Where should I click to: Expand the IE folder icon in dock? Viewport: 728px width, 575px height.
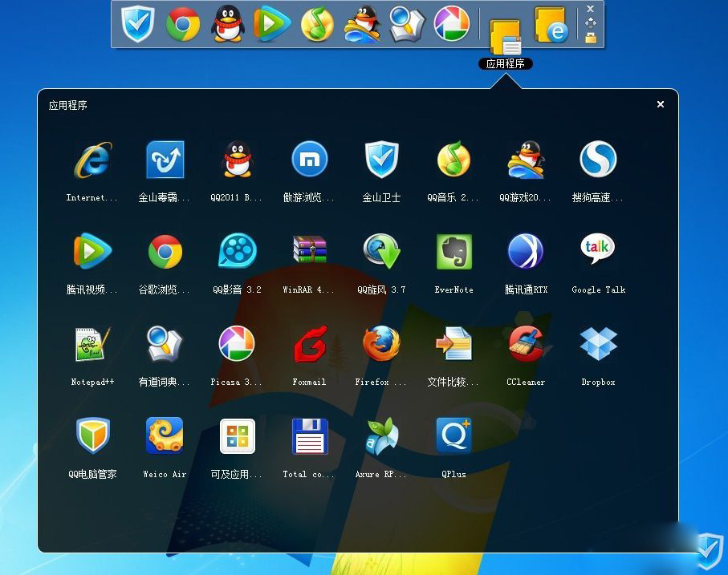tap(551, 26)
